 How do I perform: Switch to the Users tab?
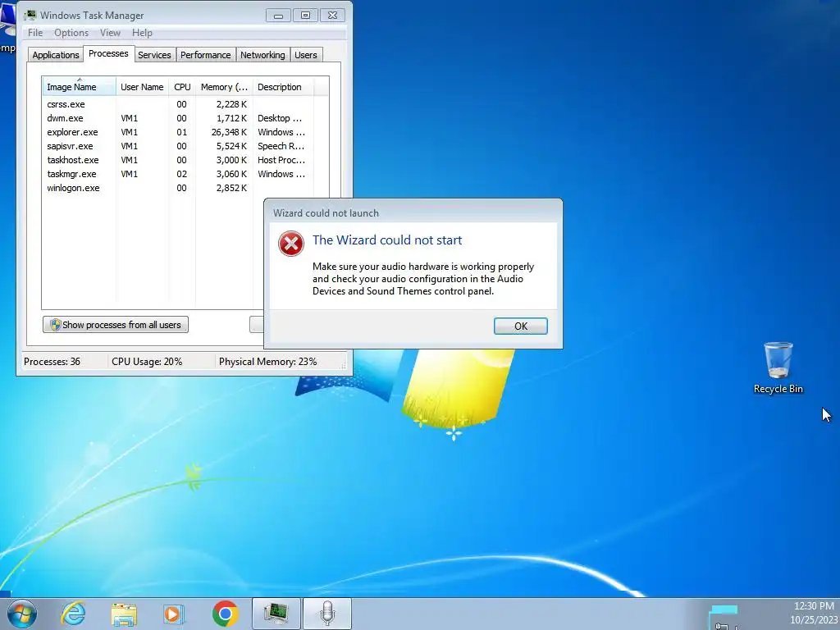pyautogui.click(x=306, y=55)
